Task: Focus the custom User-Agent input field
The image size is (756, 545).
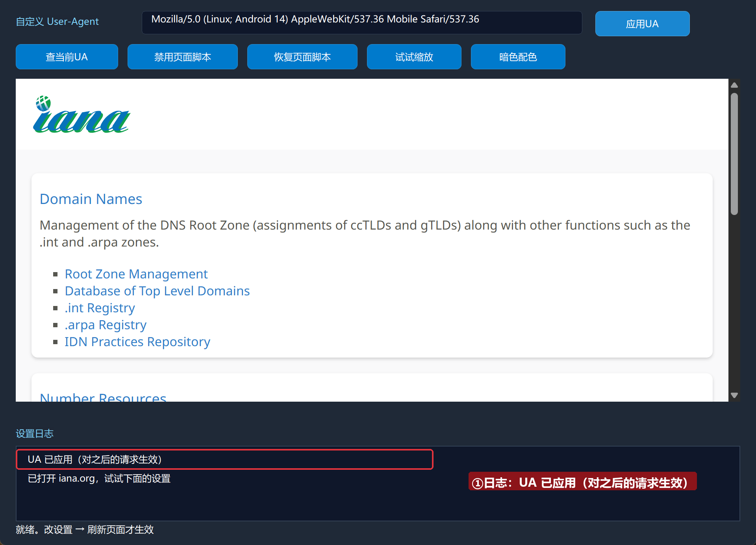Action: coord(362,22)
